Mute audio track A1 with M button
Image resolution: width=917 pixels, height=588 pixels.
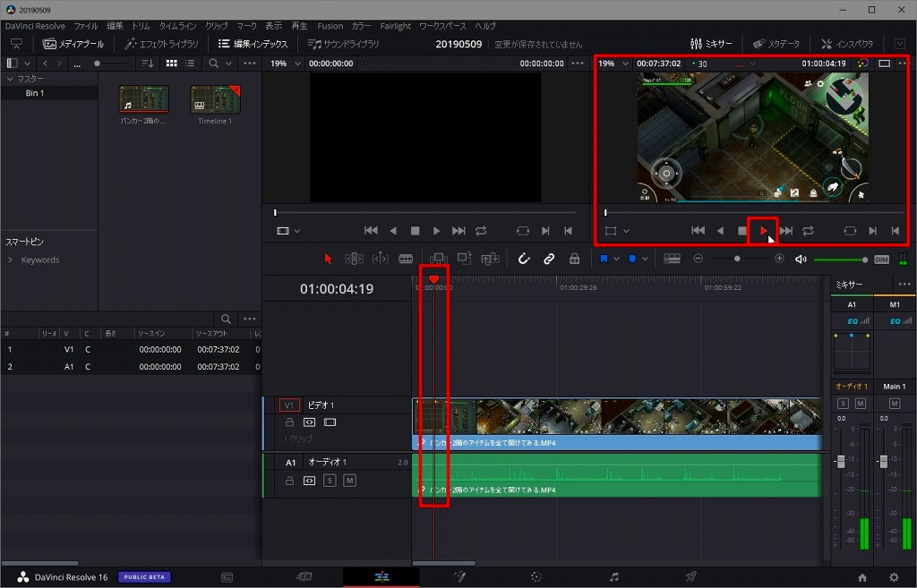click(349, 481)
